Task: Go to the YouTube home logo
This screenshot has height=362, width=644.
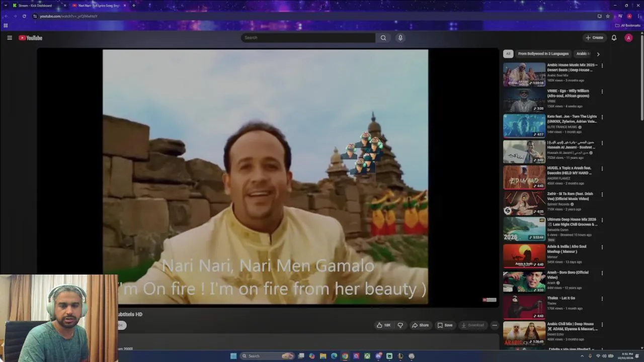Action: pyautogui.click(x=31, y=38)
